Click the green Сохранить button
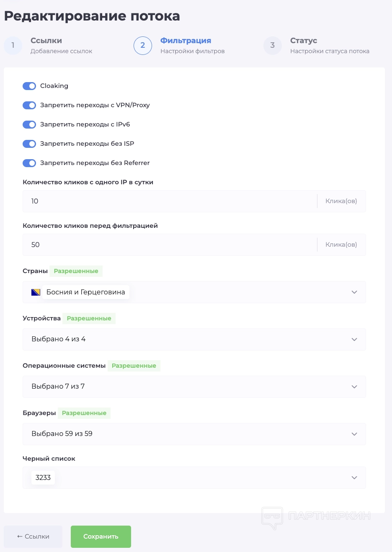This screenshot has width=392, height=552. point(101,537)
